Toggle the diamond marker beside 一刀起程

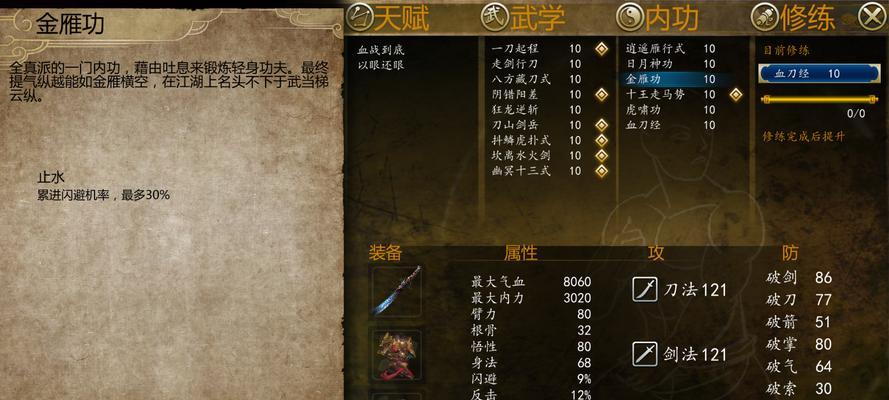602,49
